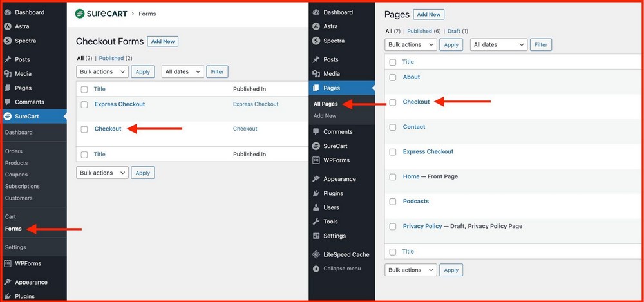
Task: Click the Media icon in right window sidebar
Action: pos(316,73)
